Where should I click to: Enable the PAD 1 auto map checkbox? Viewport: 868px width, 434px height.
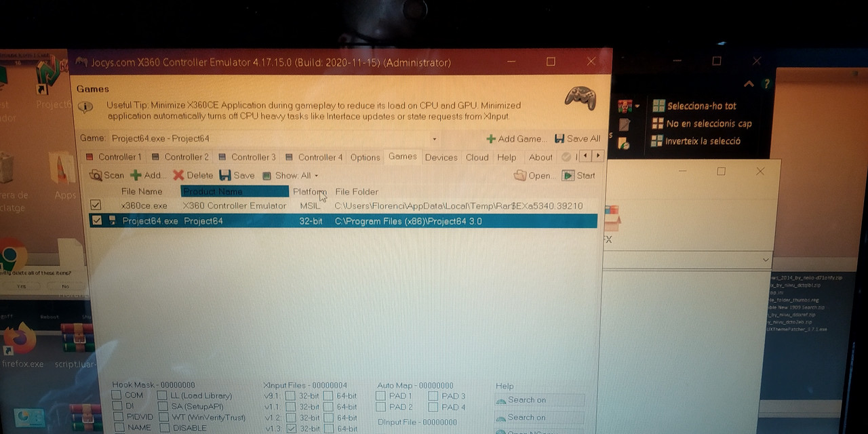pyautogui.click(x=380, y=396)
